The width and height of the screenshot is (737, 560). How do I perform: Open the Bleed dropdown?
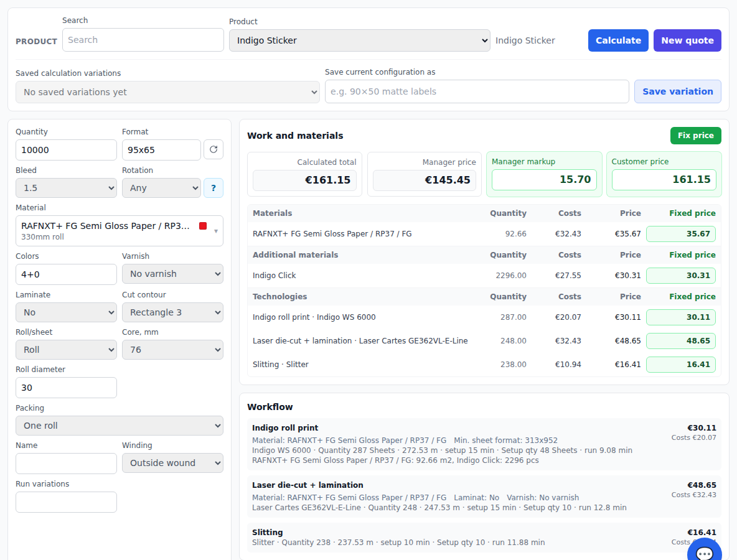click(x=66, y=188)
